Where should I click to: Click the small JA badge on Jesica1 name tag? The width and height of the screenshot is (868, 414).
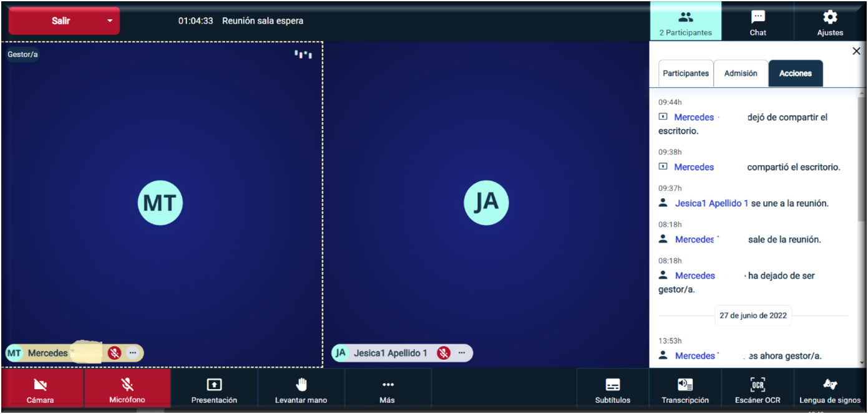tap(340, 353)
